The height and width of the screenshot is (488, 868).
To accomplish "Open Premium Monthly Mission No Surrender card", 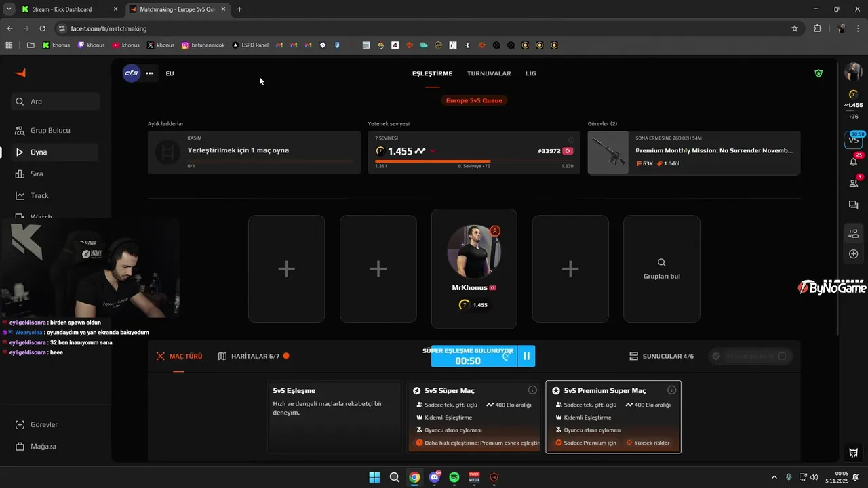I will 694,152.
